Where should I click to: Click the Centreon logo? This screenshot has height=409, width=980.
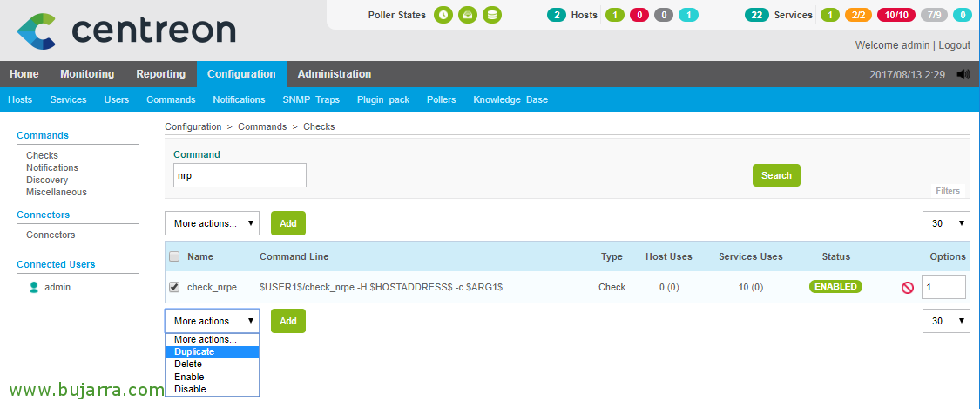click(126, 30)
